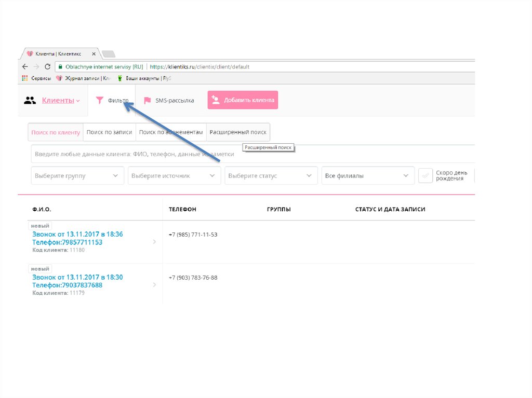
Task: Click the Клиенты people icon
Action: tap(30, 101)
